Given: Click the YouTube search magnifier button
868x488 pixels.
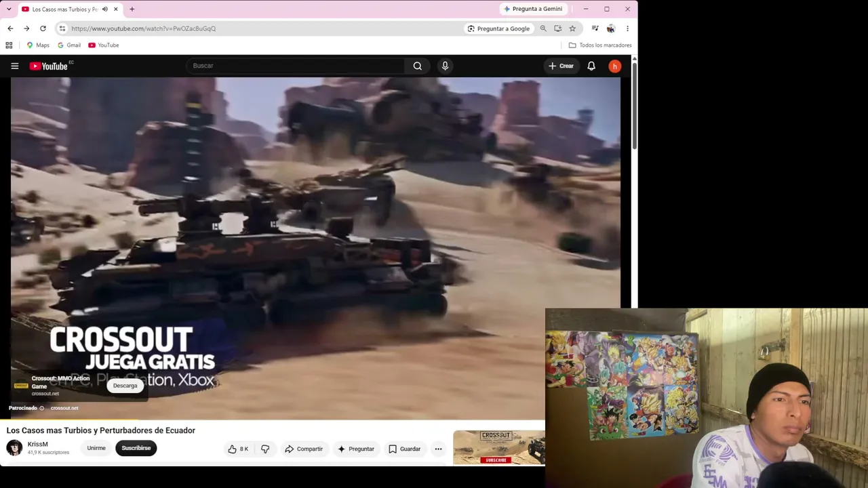Looking at the screenshot, I should pyautogui.click(x=418, y=66).
